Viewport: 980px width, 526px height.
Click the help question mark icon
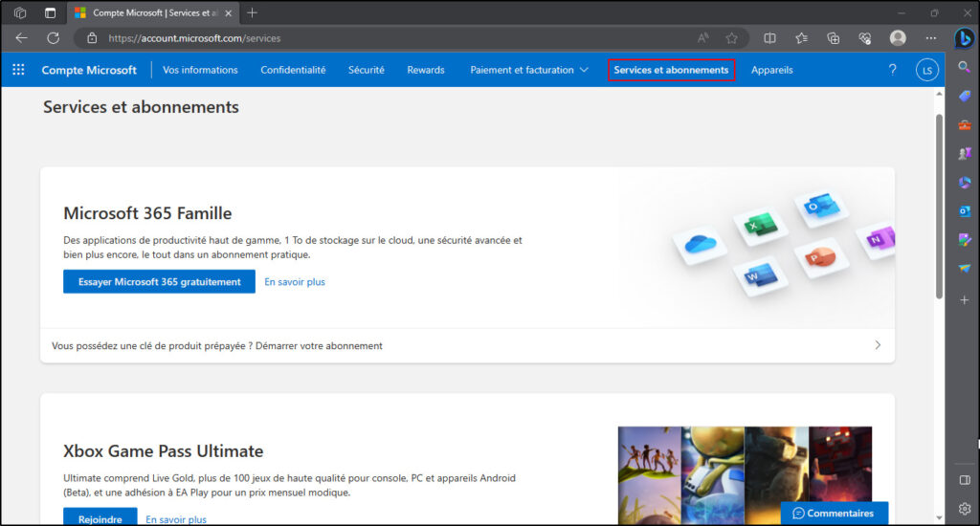(x=893, y=70)
